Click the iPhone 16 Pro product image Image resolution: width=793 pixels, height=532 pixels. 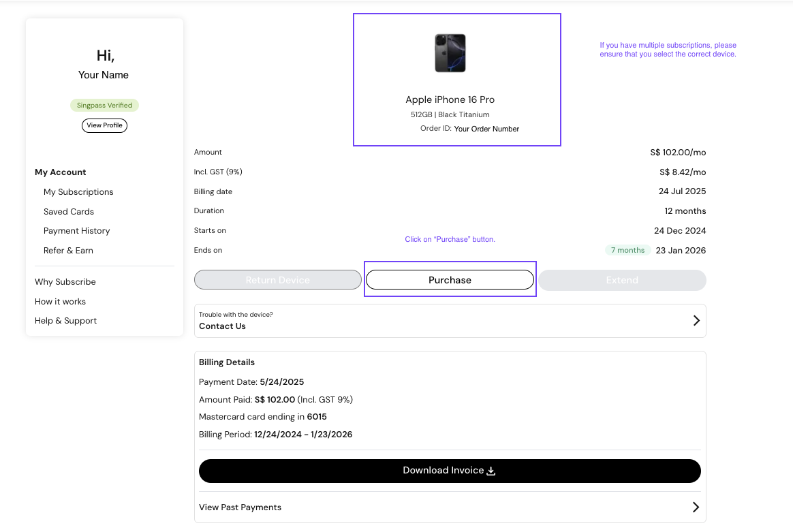[x=450, y=53]
